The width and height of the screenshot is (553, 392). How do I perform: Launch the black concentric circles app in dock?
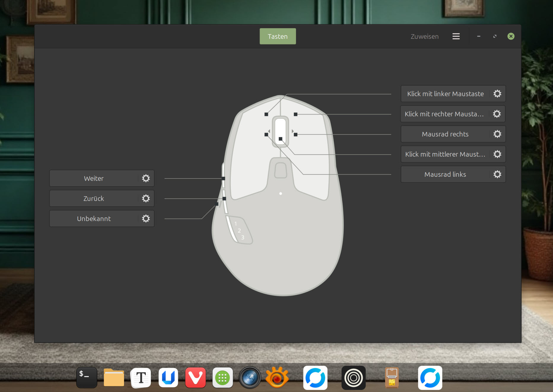[x=354, y=377]
